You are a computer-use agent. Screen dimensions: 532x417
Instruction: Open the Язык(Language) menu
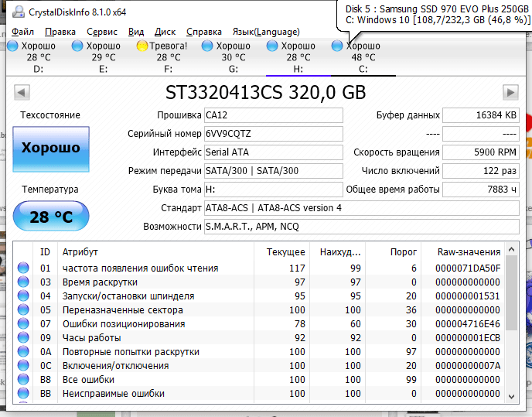266,32
